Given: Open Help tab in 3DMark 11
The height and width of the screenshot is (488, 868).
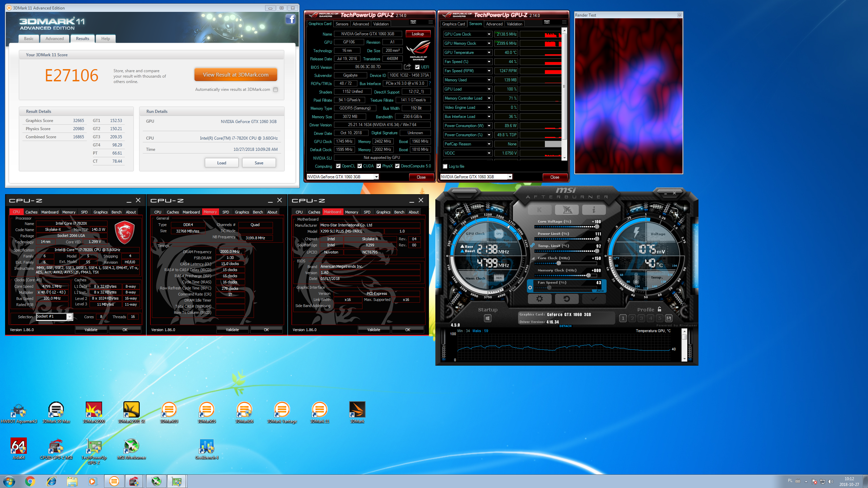Looking at the screenshot, I should [105, 39].
